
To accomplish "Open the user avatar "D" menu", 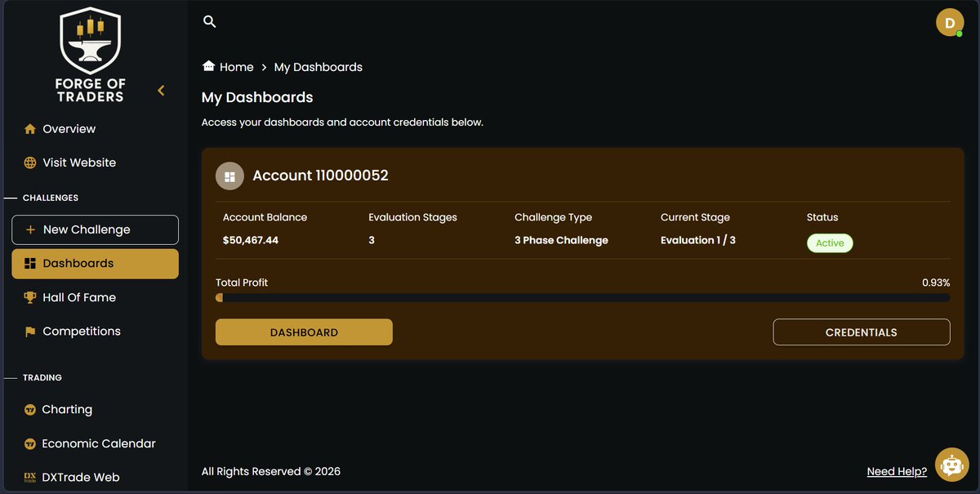I will 950,22.
